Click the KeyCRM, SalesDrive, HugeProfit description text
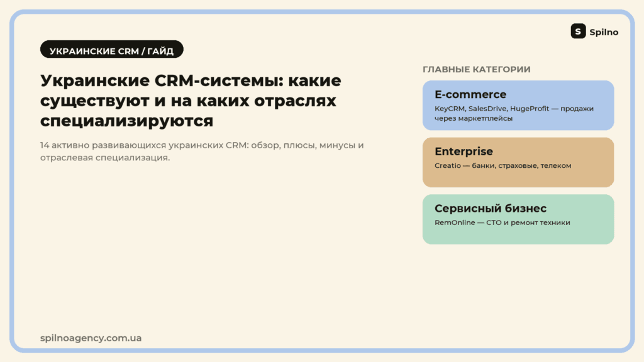Viewport: 644px width, 362px height. coord(514,113)
